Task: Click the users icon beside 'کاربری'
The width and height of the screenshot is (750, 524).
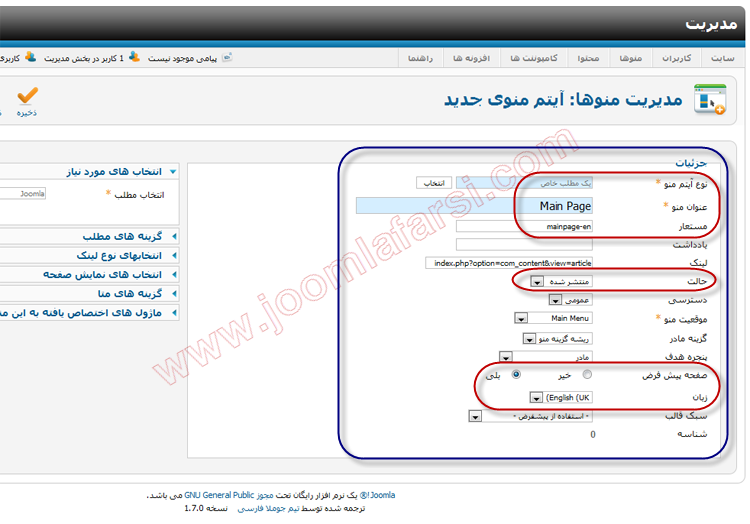Action: 31,57
